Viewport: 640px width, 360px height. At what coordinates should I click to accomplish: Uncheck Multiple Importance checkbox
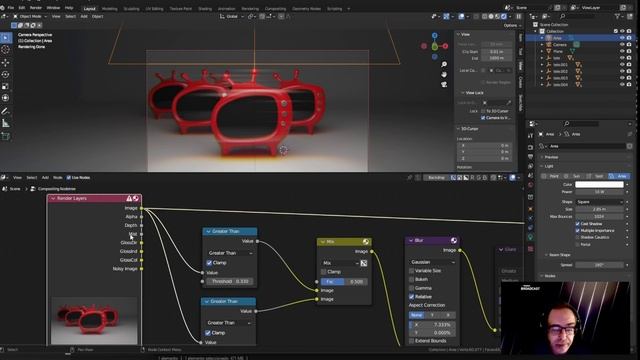pyautogui.click(x=578, y=231)
